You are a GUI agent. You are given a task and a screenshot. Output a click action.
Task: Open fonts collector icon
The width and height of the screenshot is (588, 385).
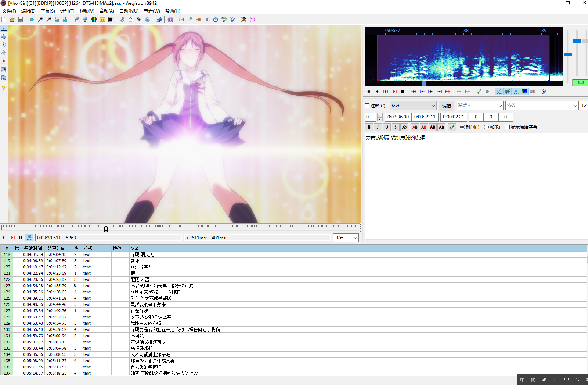tap(148, 19)
